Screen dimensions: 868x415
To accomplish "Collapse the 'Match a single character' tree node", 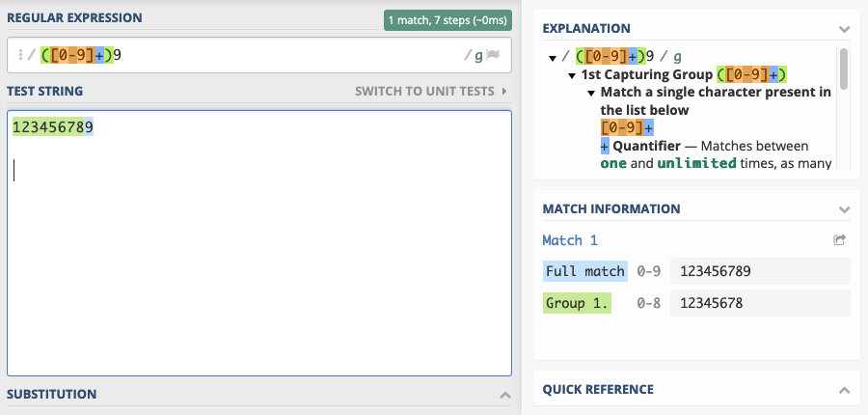I will 591,93.
